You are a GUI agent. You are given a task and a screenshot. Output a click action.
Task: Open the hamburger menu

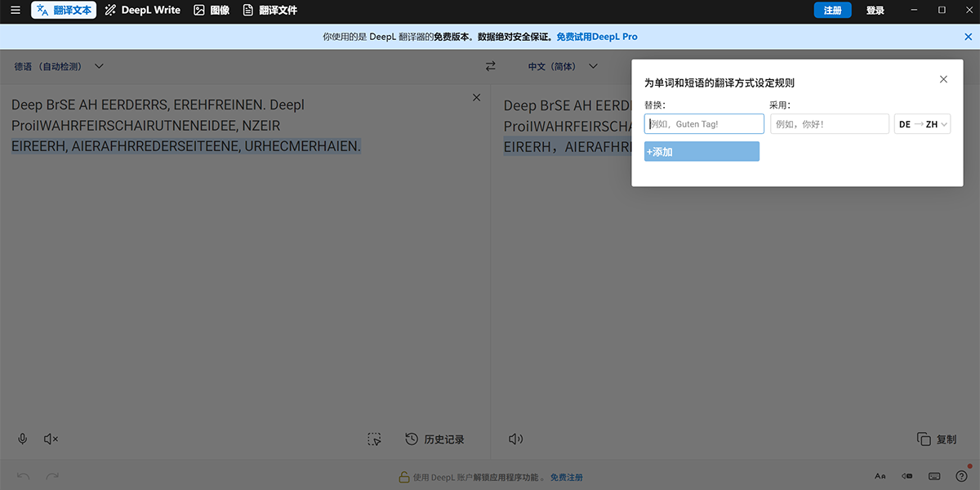[x=15, y=11]
